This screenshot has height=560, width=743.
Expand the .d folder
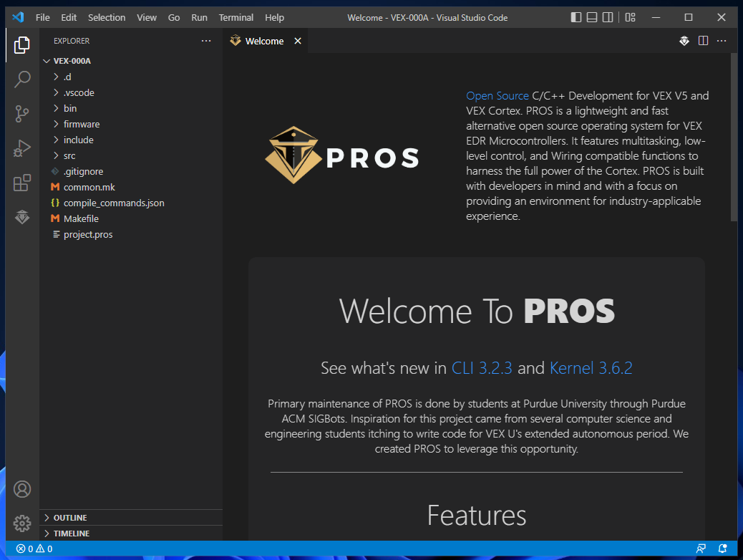coord(131,77)
